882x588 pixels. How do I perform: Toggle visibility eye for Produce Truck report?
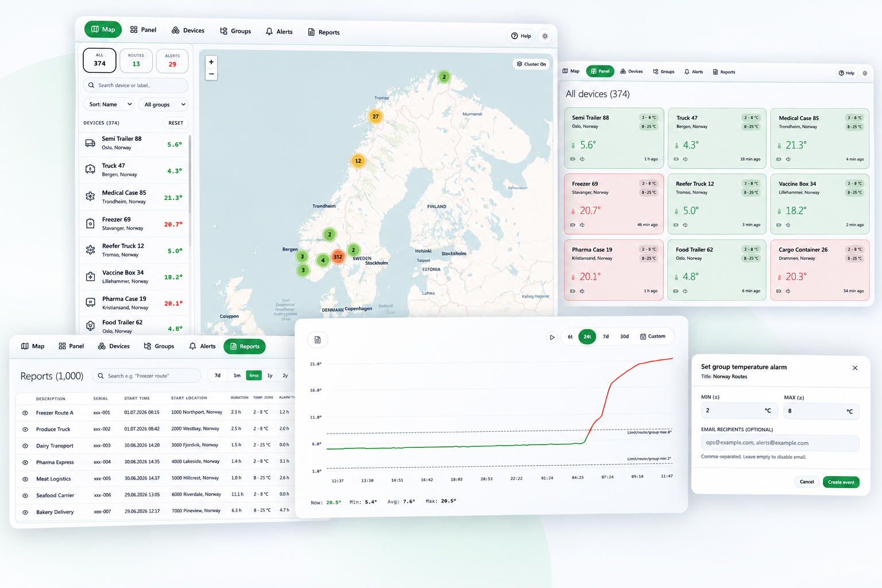tap(25, 430)
